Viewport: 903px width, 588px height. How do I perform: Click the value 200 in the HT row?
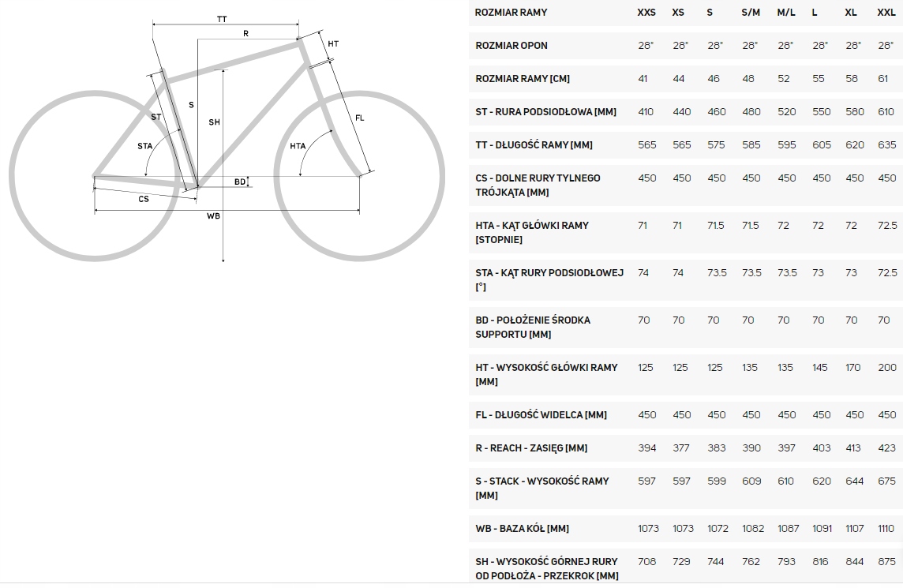(887, 368)
